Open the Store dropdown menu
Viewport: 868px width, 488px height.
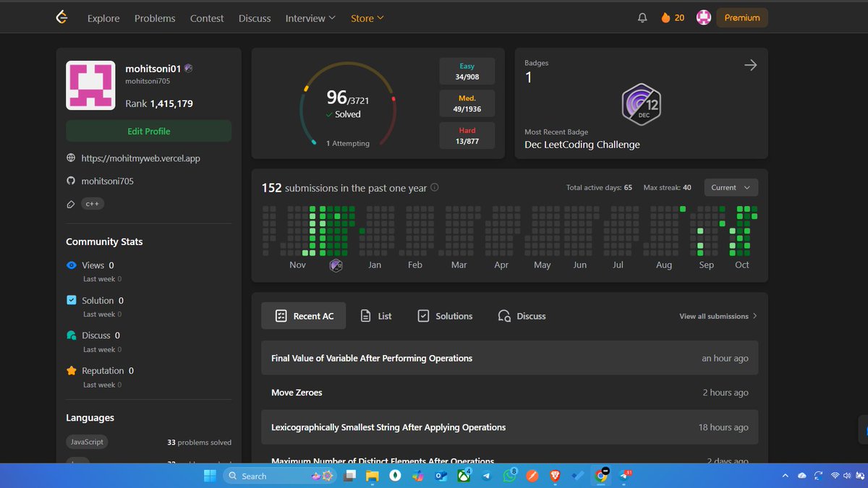pos(367,18)
